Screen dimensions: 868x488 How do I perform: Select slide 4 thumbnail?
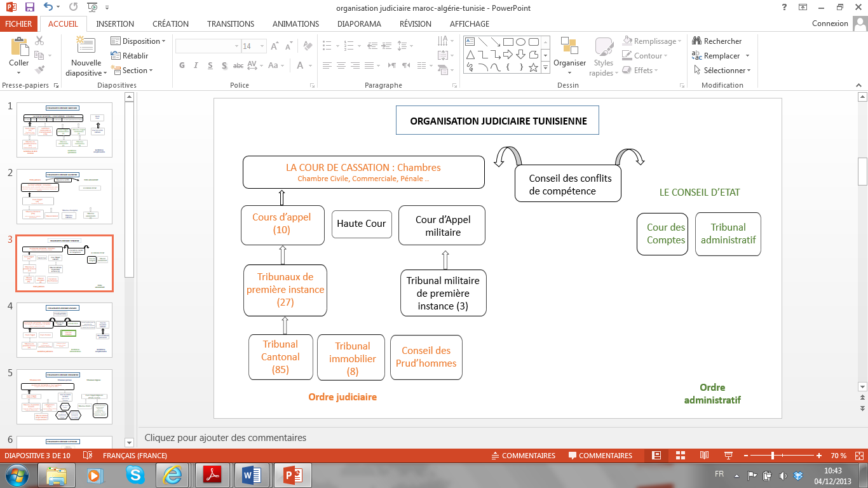tap(64, 330)
